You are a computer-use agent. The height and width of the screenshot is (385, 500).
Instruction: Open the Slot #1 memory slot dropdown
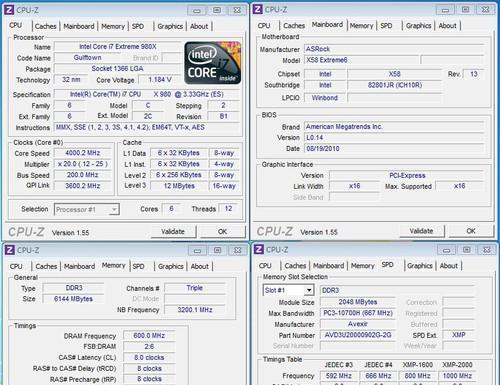[x=288, y=290]
